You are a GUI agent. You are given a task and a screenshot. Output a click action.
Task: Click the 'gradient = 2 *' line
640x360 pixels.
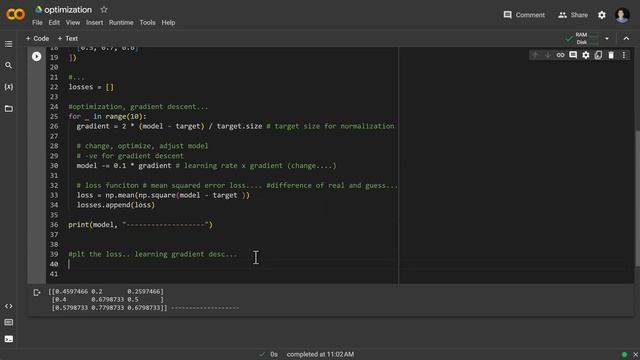point(236,126)
